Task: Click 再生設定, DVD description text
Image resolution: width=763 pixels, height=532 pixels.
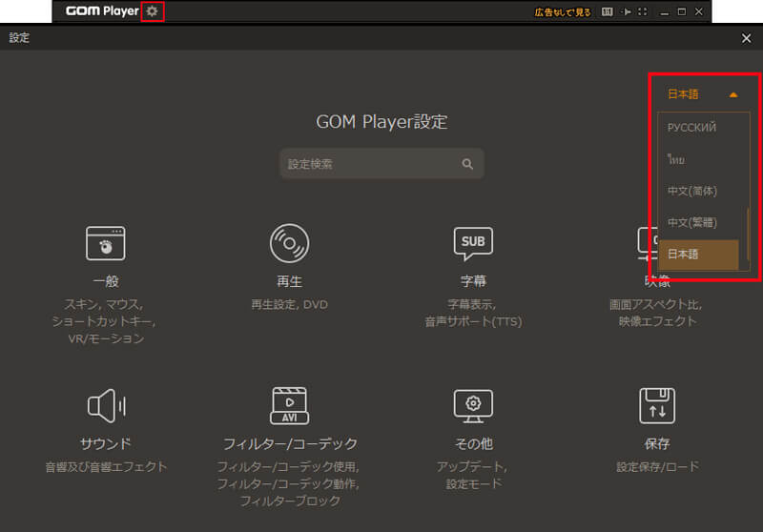Action: point(290,305)
